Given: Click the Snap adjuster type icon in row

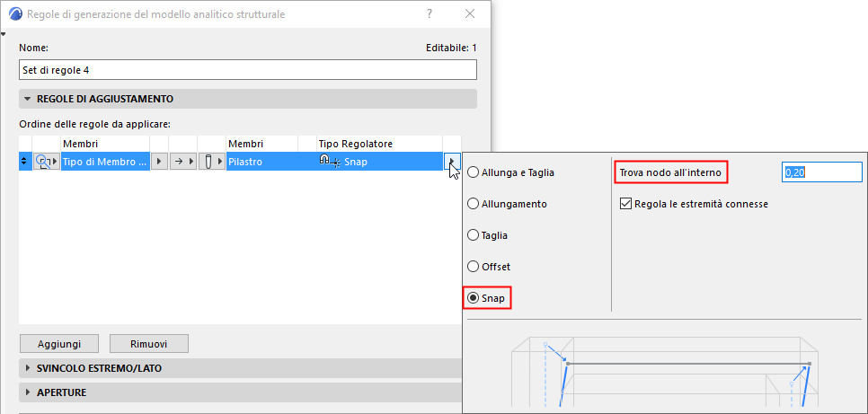Looking at the screenshot, I should [x=330, y=161].
